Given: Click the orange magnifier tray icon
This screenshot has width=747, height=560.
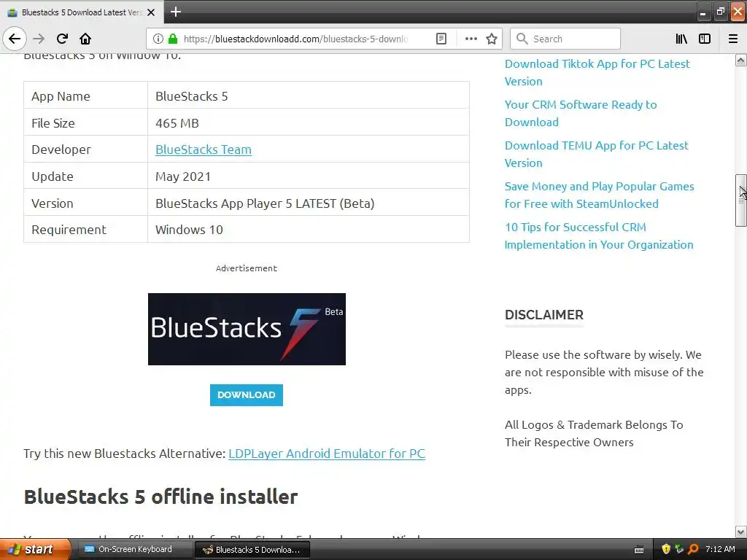Looking at the screenshot, I should [x=693, y=549].
